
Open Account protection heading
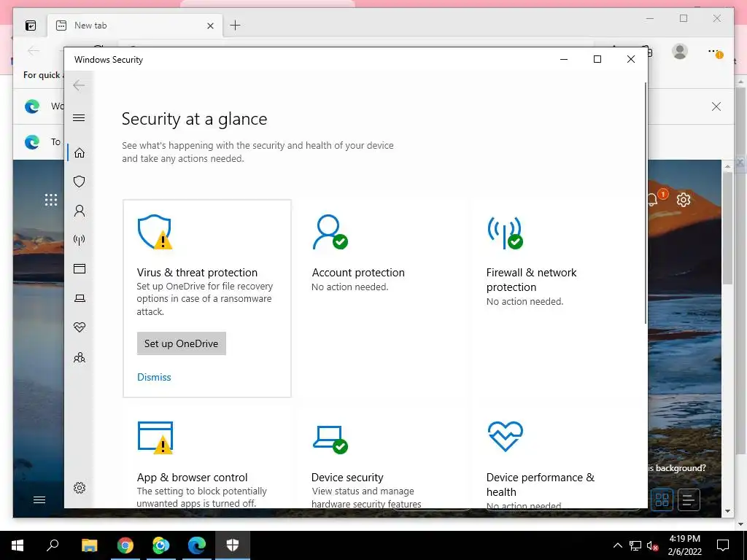click(x=358, y=273)
